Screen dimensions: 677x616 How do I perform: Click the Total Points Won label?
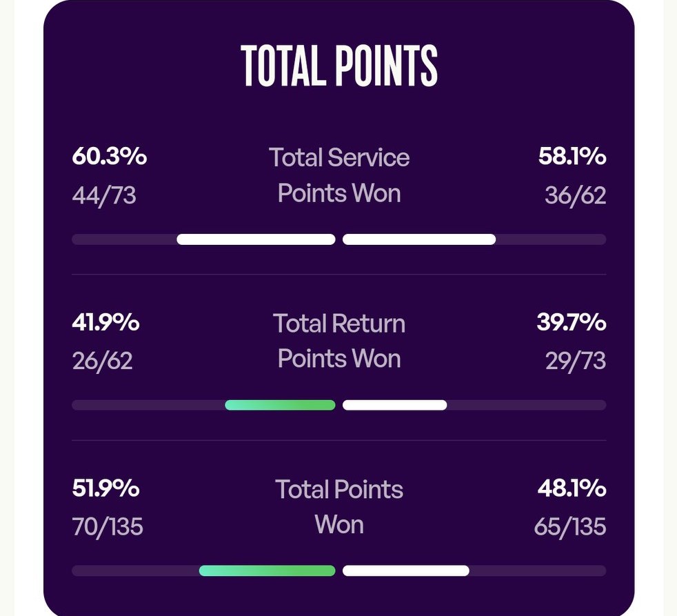point(339,507)
